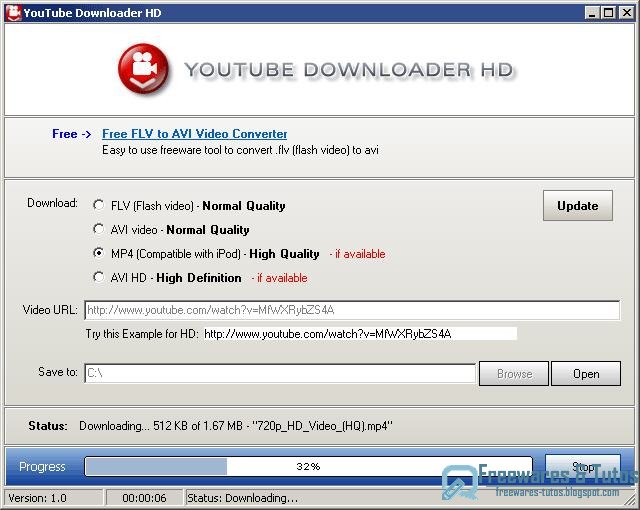Click the YOUTUBE DOWNLOADER HD banner title

[348, 70]
